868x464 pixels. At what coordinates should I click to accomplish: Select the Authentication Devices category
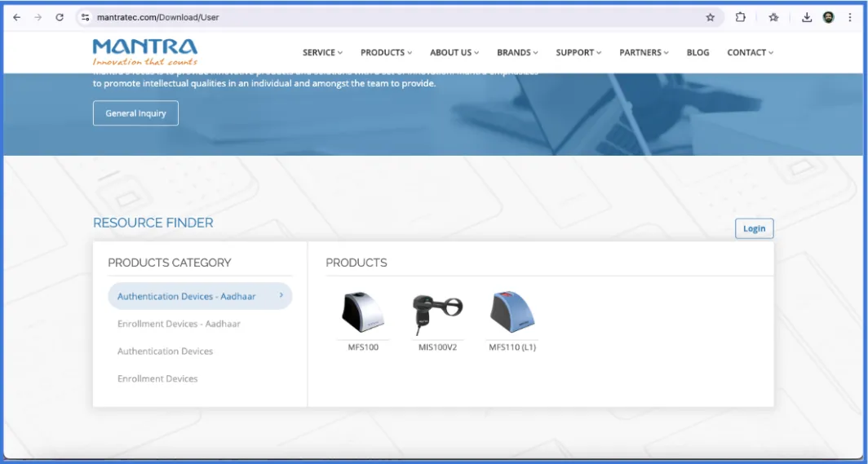tap(165, 351)
